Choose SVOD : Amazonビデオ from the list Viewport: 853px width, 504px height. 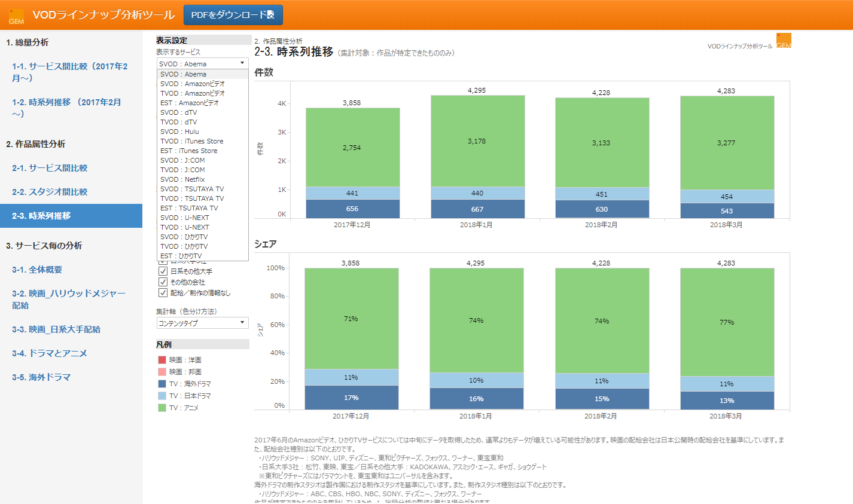(203, 84)
